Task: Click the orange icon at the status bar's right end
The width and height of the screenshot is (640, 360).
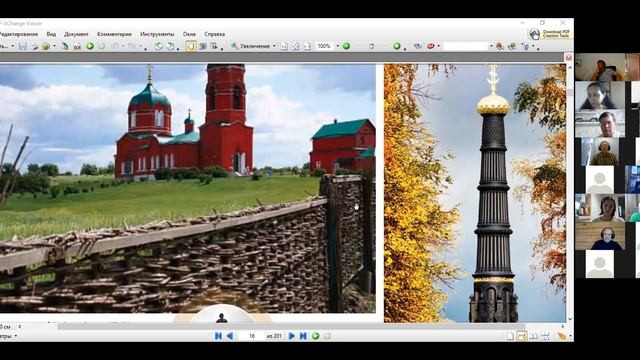Action: (562, 336)
